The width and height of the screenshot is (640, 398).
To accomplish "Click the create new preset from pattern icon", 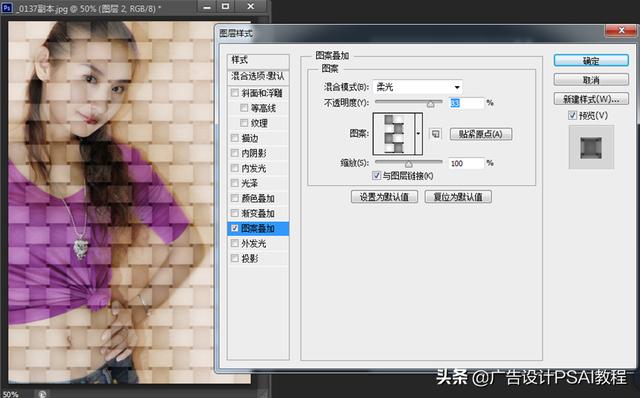I will click(x=436, y=134).
